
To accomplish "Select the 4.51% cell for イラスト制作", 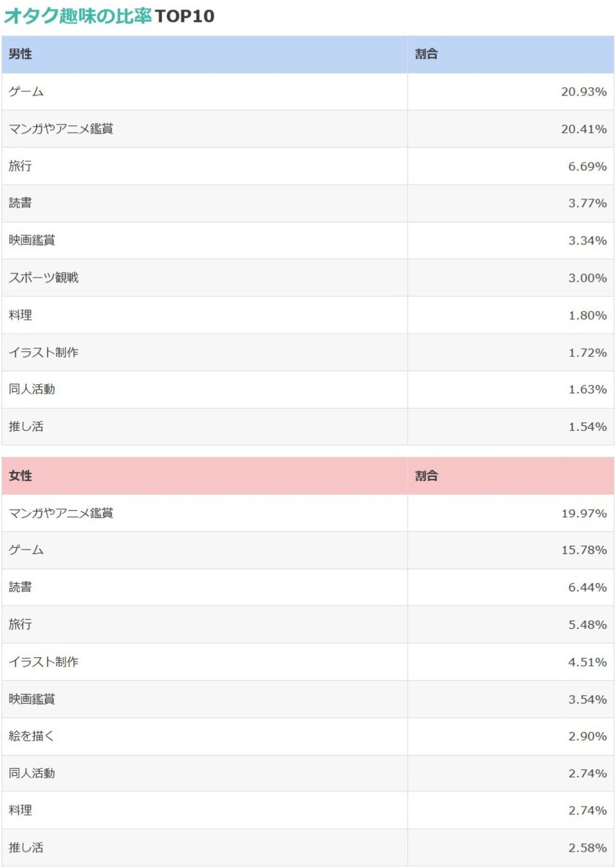I will click(511, 662).
